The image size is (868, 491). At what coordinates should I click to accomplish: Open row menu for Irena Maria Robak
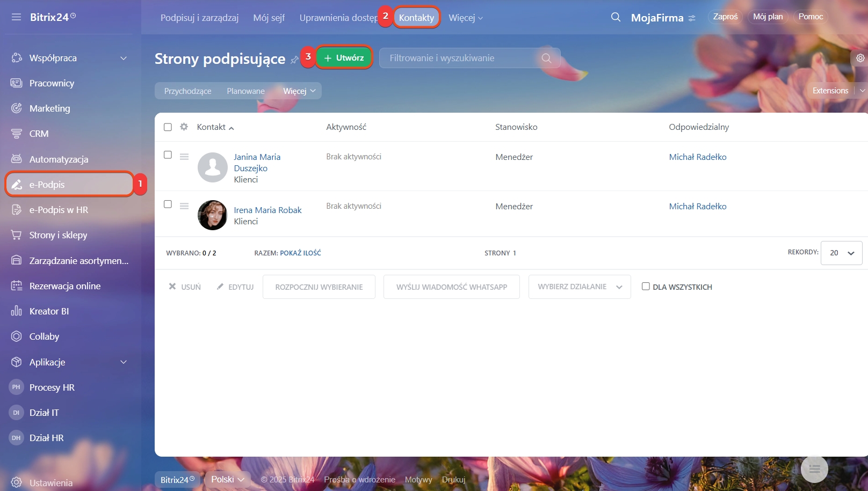tap(184, 206)
